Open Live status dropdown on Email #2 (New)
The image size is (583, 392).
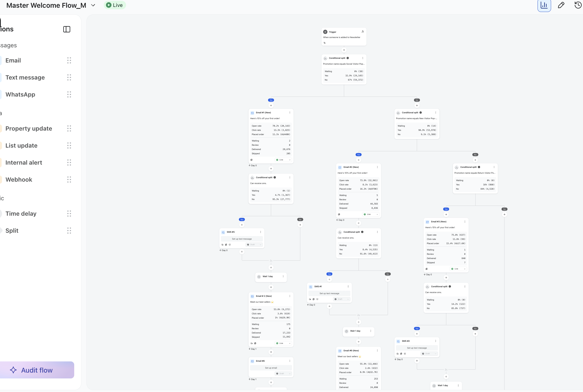pos(371,214)
